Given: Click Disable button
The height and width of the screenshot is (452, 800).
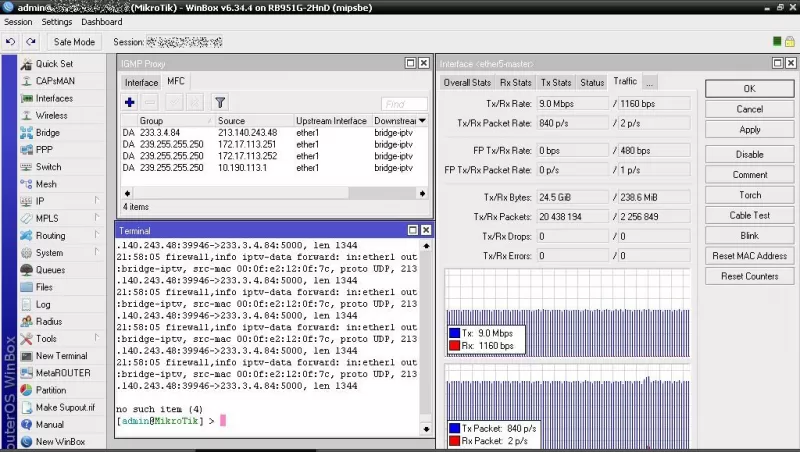Looking at the screenshot, I should pyautogui.click(x=749, y=154).
